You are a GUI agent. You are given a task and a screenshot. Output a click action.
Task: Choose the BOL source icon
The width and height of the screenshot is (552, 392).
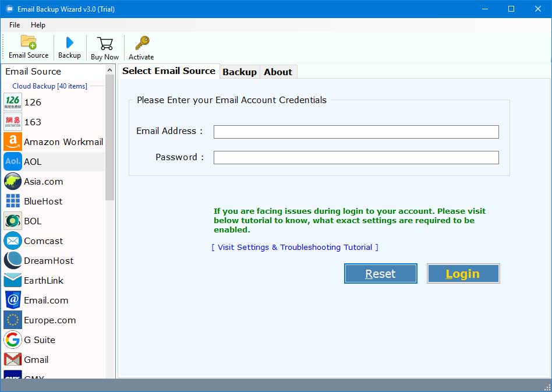[x=13, y=221]
